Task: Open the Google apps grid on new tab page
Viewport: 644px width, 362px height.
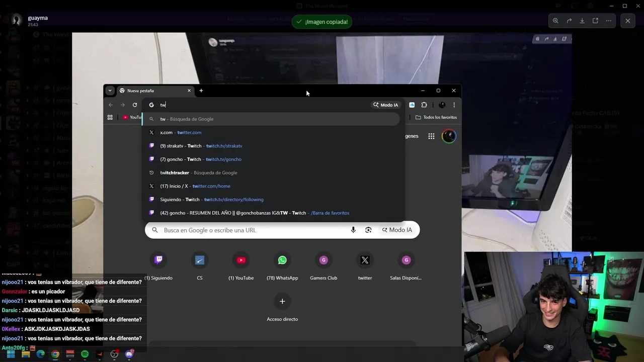Action: pos(431,136)
